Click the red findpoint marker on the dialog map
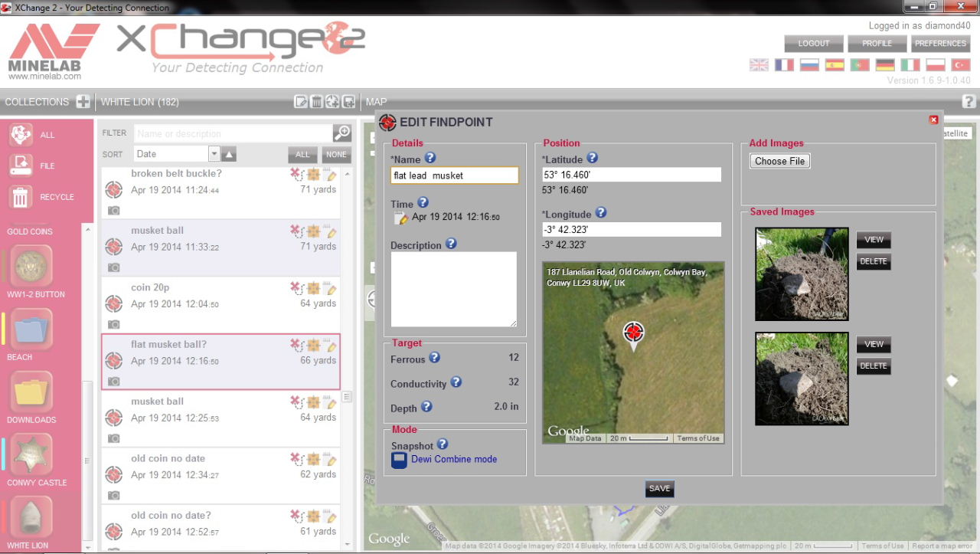 [x=633, y=333]
